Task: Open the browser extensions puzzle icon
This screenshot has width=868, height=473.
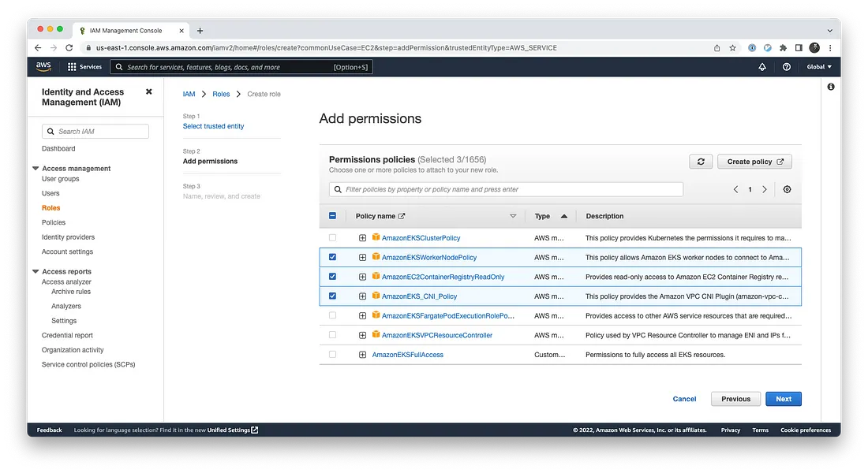Action: tap(784, 48)
